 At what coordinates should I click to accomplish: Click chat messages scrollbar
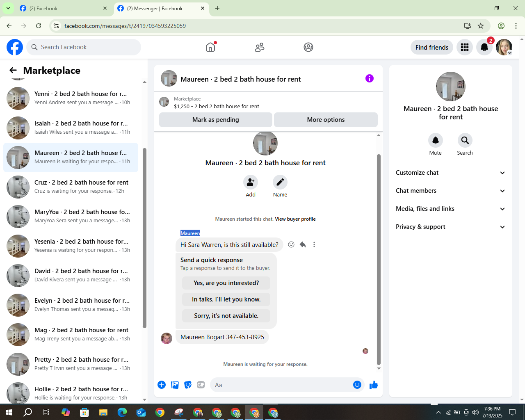click(x=379, y=259)
